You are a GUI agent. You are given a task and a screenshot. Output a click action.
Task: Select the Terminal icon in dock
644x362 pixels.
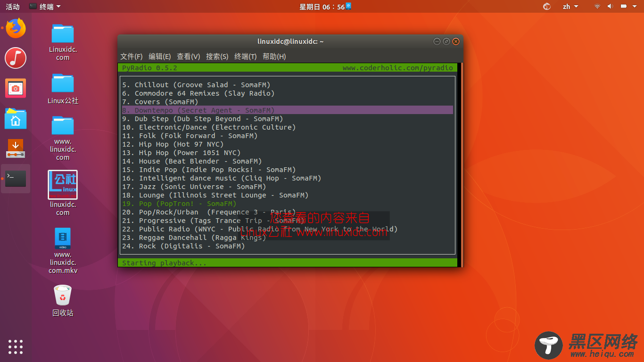tap(16, 179)
